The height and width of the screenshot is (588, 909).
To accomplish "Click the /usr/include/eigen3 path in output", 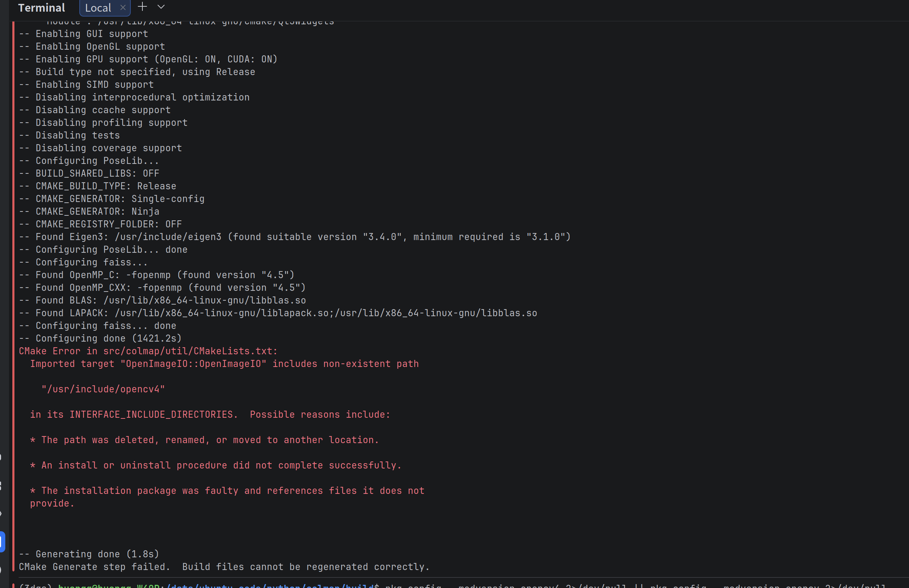I will click(x=168, y=237).
